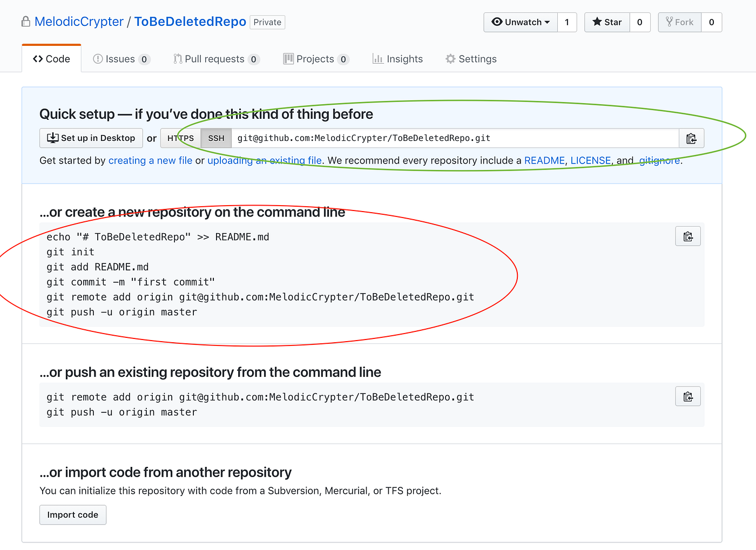Click the Import code button
This screenshot has height=550, width=756.
point(73,515)
